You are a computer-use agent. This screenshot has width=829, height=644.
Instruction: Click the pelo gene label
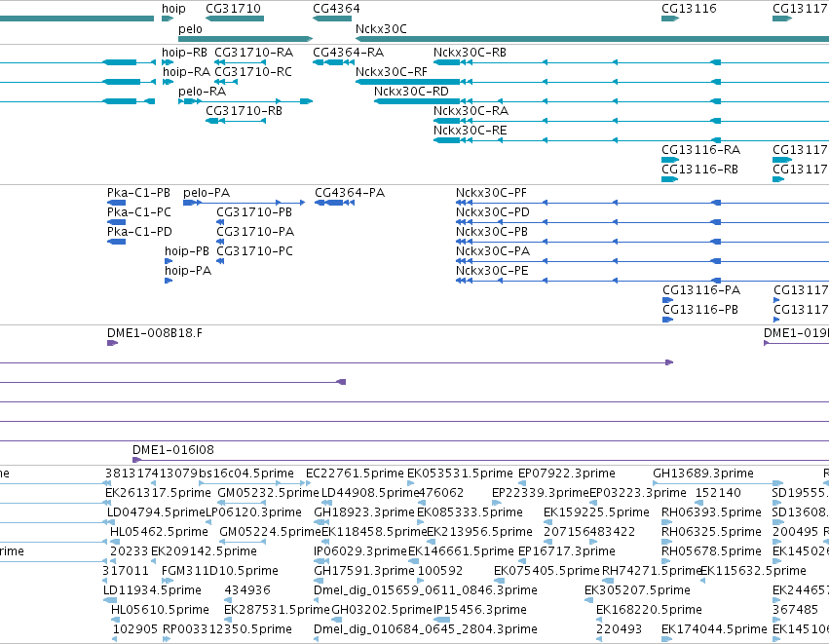pos(190,29)
